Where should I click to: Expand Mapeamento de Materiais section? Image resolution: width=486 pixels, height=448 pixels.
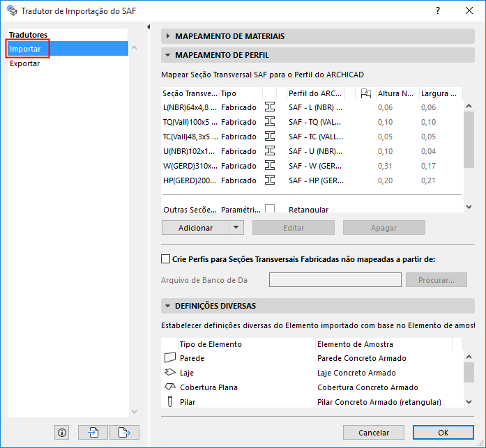(x=167, y=36)
